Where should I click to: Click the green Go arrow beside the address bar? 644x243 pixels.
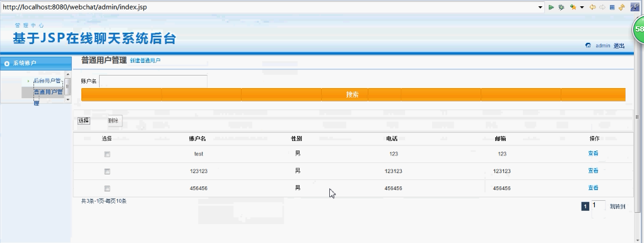pos(551,7)
